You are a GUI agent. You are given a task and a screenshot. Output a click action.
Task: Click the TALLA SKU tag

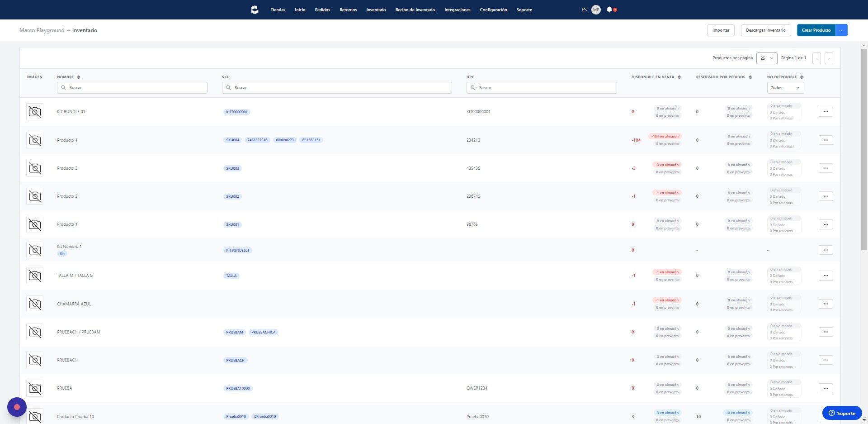(231, 276)
